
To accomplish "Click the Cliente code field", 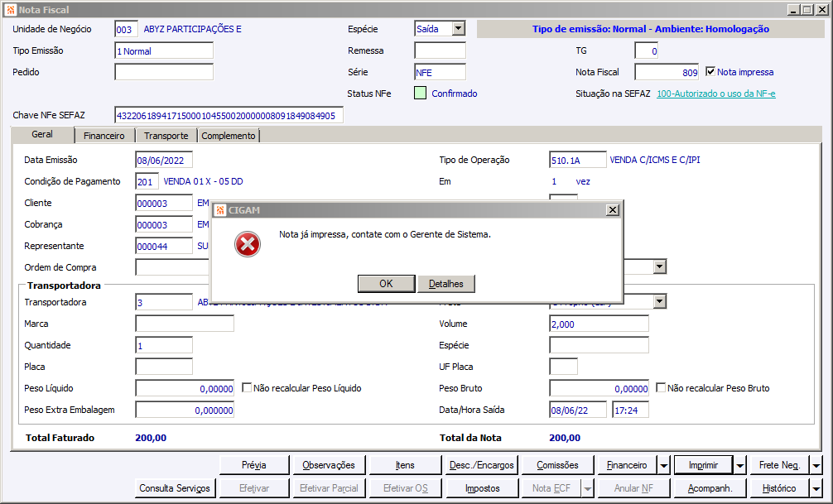I will pyautogui.click(x=164, y=203).
